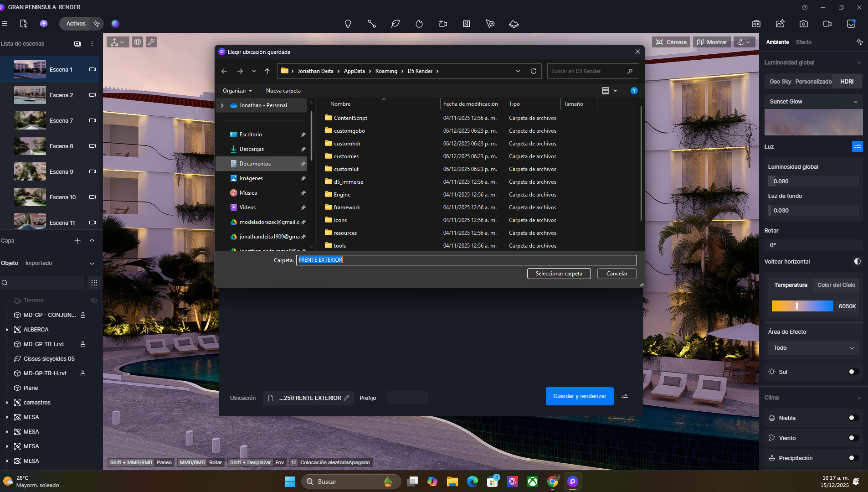Screen dimensions: 868x492
Task: Go up one folder level
Action: tap(267, 71)
